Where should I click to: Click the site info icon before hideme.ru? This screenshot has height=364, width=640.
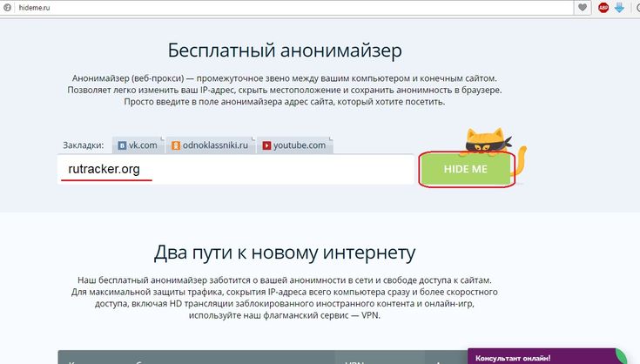click(x=8, y=8)
